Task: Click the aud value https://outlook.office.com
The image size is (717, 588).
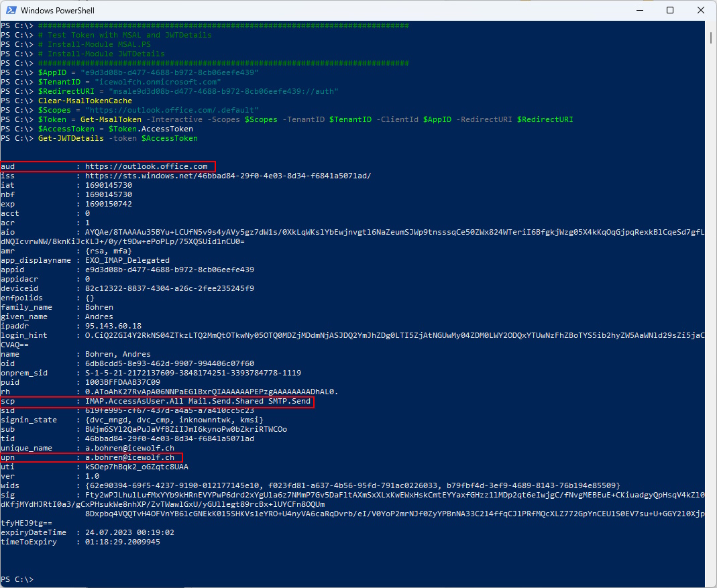Action: 146,166
